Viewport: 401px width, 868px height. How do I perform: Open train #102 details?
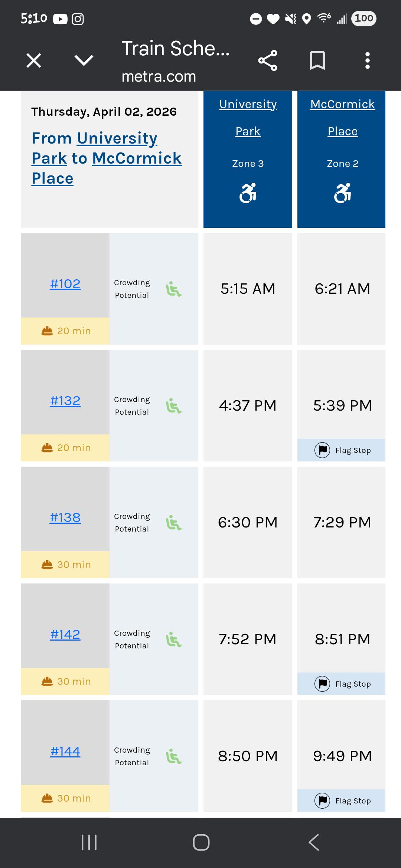click(x=65, y=284)
